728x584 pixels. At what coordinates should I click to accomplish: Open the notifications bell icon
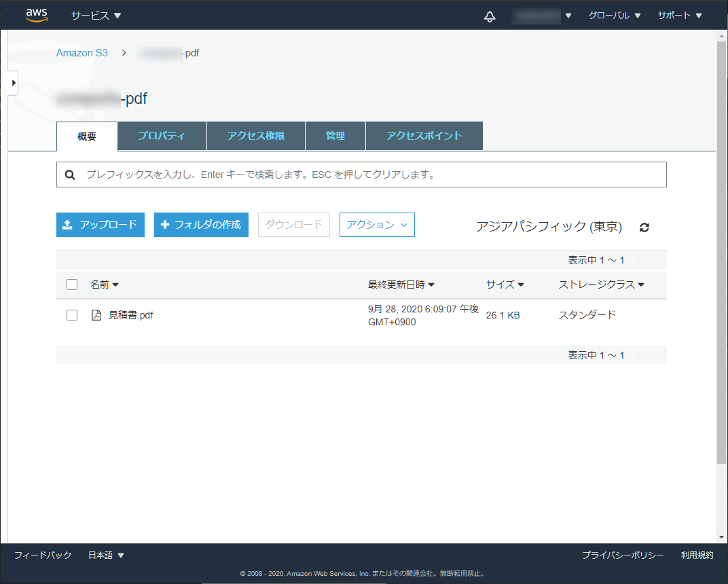click(x=490, y=16)
